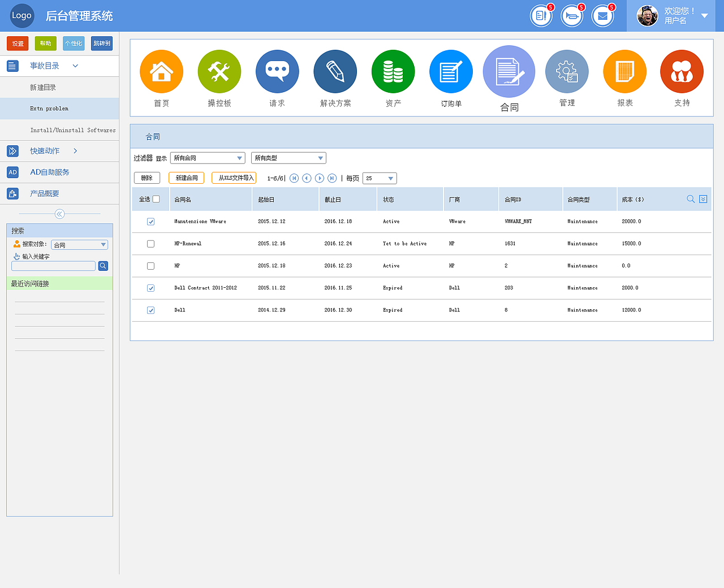Uncheck the Dell Contract 2011-2012 checkbox

[150, 288]
